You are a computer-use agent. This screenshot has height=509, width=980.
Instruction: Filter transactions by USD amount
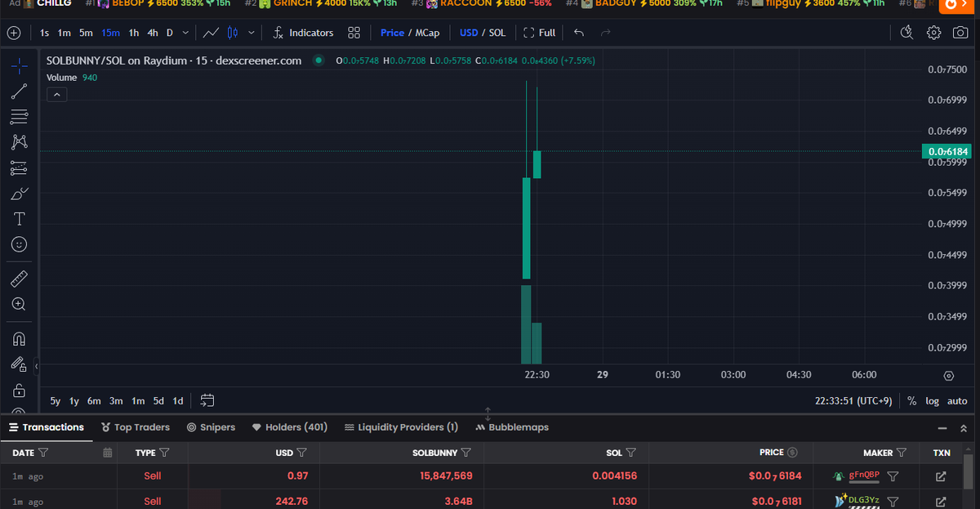click(301, 453)
